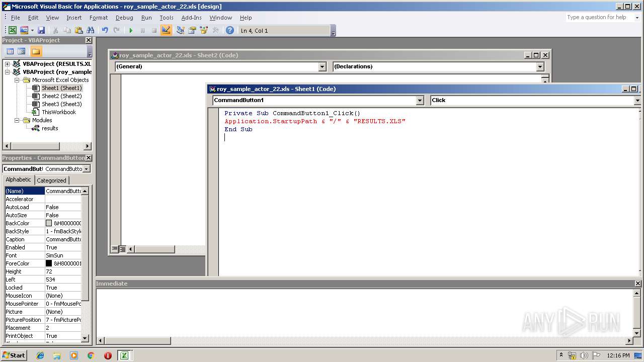Click the ForeColor black swatch value
This screenshot has height=362, width=644.
point(49,263)
